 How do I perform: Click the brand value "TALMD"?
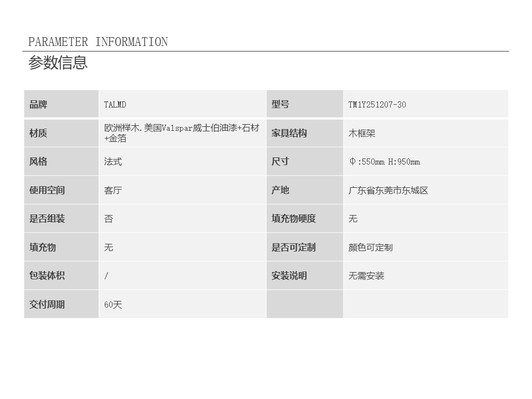point(115,105)
